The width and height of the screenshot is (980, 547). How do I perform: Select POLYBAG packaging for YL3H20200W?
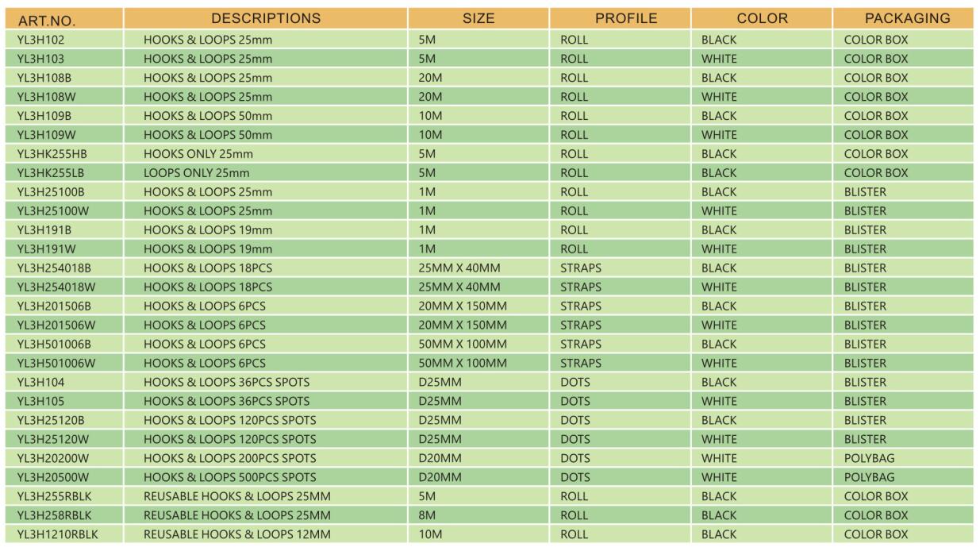869,458
